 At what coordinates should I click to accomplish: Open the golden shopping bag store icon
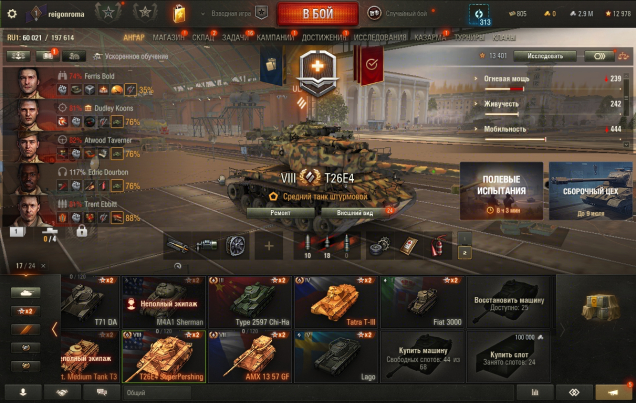179,14
